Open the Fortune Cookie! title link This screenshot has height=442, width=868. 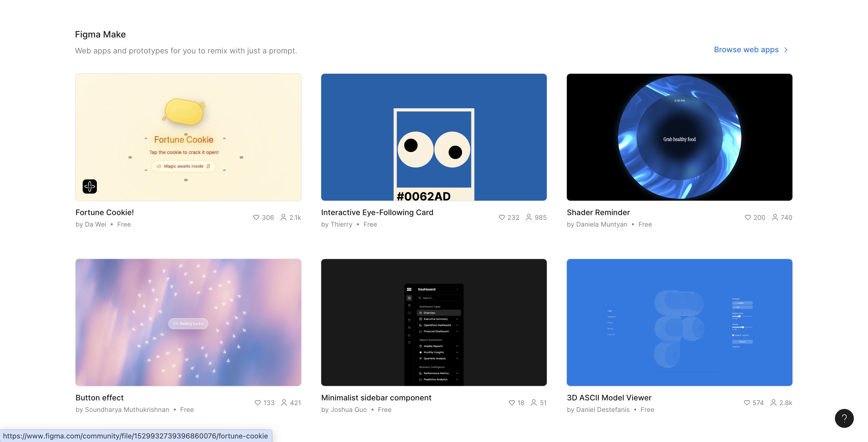pos(105,212)
